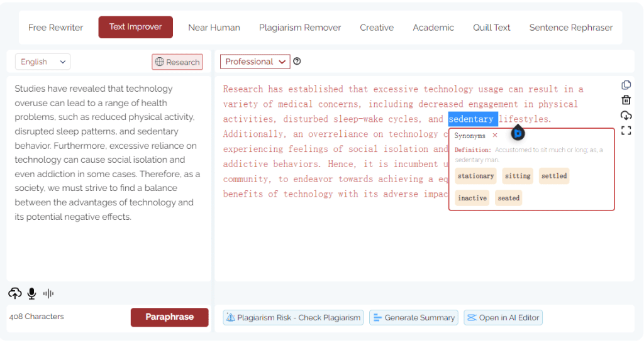644x343 pixels.
Task: Select the Text Improver tab
Action: (136, 27)
